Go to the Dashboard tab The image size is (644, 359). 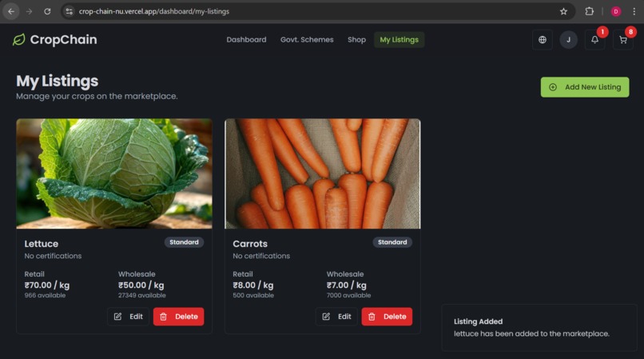click(246, 40)
